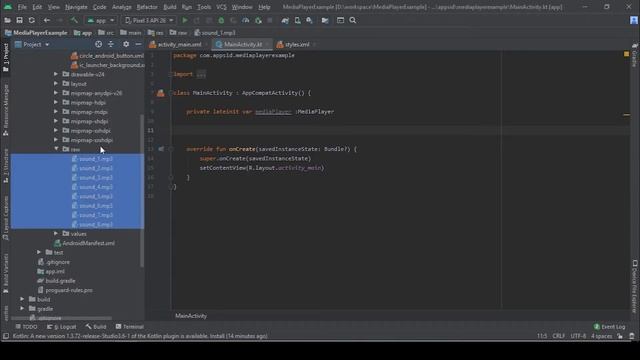640x360 pixels.
Task: Open the Event Log
Action: click(609, 327)
